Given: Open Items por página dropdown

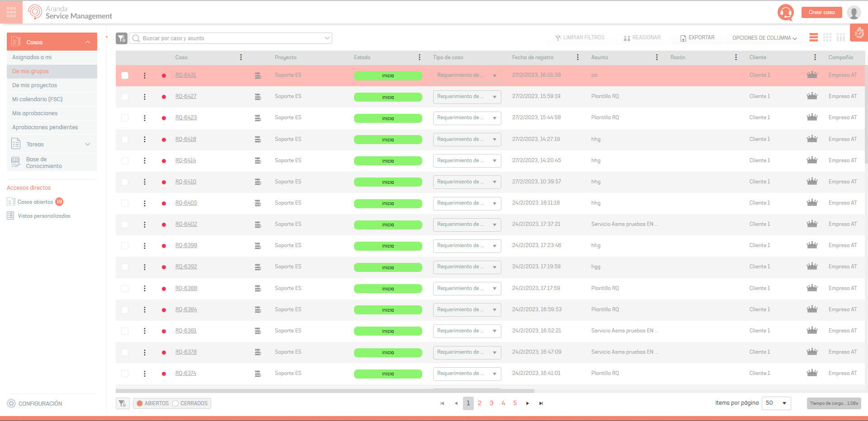Looking at the screenshot, I should coord(776,403).
